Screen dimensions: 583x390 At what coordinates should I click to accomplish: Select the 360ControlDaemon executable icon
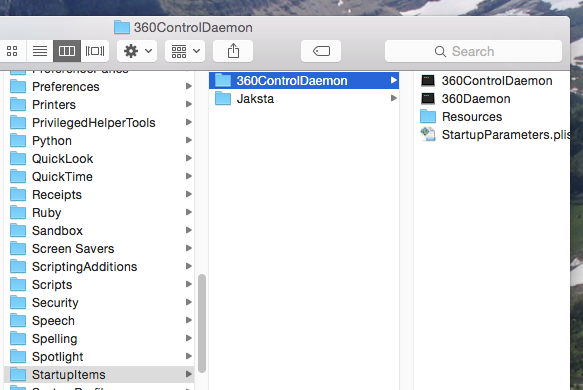pyautogui.click(x=428, y=81)
